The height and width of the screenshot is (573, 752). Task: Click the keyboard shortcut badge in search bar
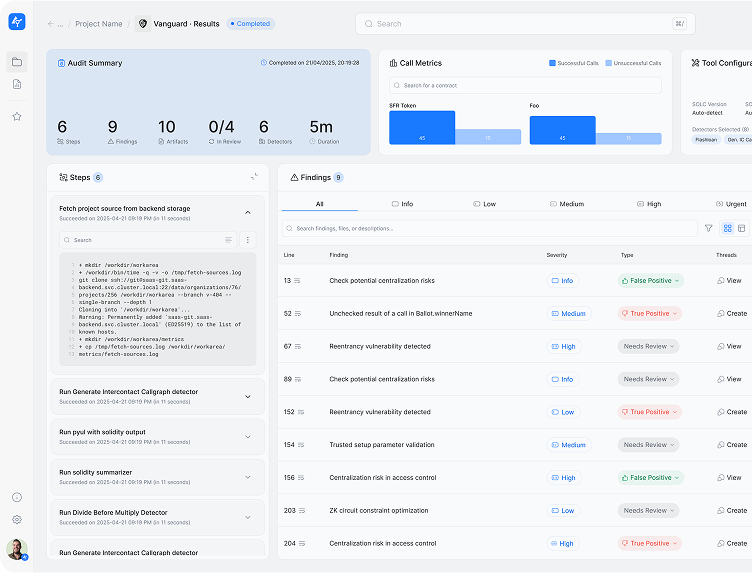(679, 23)
